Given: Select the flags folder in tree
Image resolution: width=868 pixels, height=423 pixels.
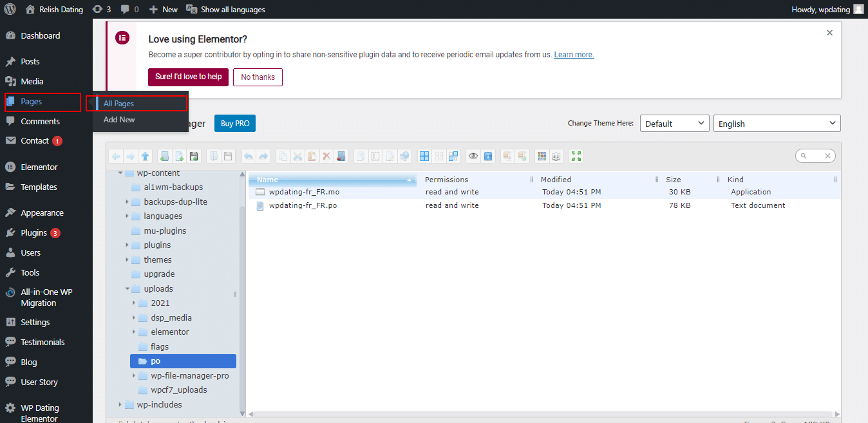Looking at the screenshot, I should click(160, 346).
